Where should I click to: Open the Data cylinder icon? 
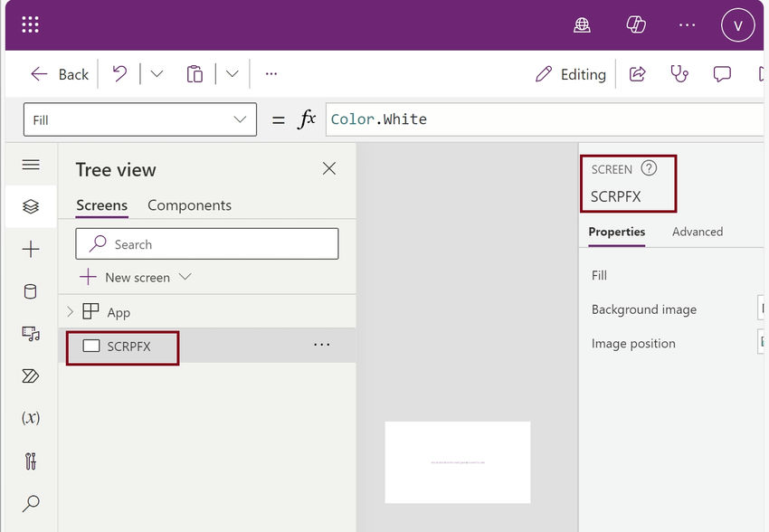31,291
